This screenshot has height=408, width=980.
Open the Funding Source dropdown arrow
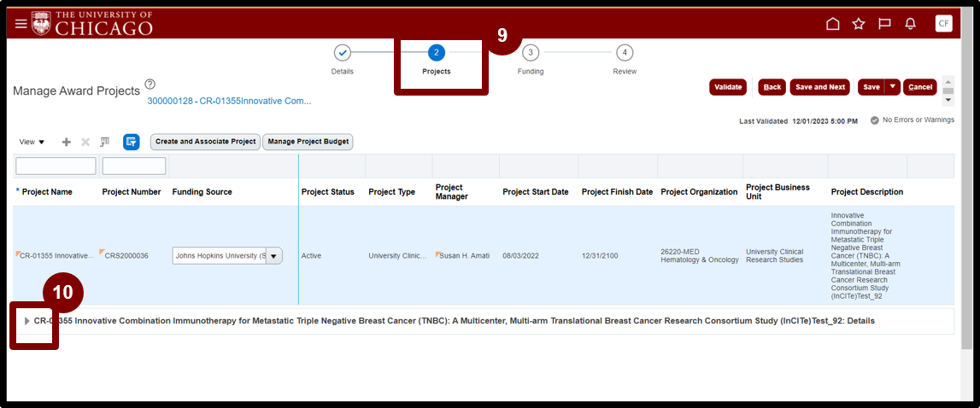coord(273,256)
